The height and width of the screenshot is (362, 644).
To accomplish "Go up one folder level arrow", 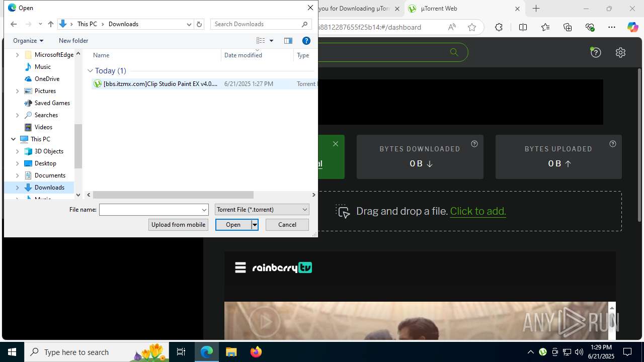I will point(50,24).
